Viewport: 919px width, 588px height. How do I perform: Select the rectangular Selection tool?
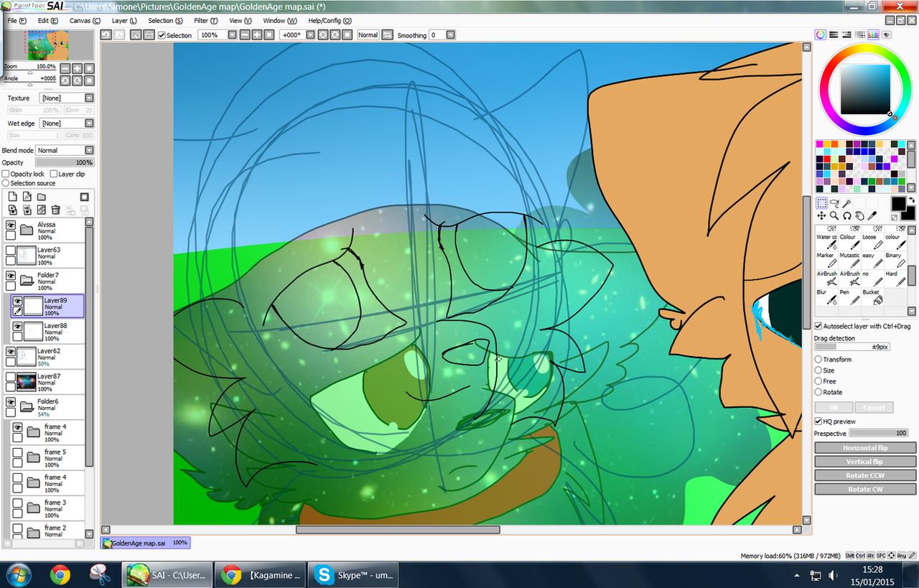click(x=822, y=202)
